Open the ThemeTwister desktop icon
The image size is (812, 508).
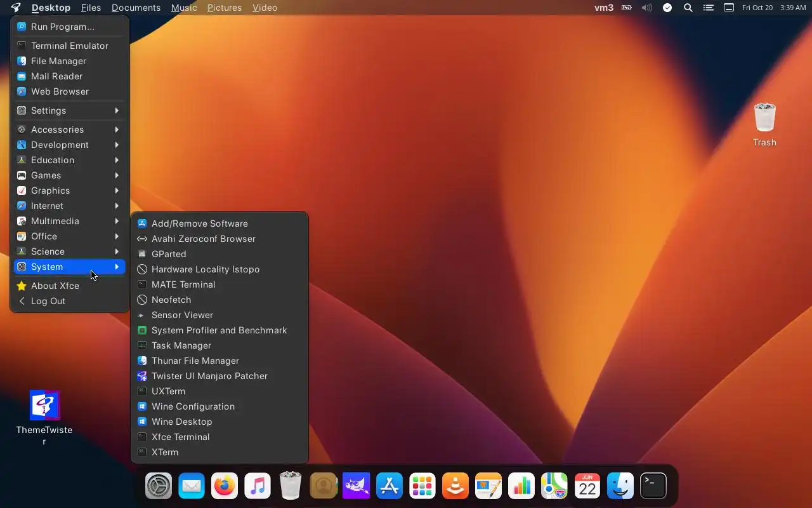44,417
